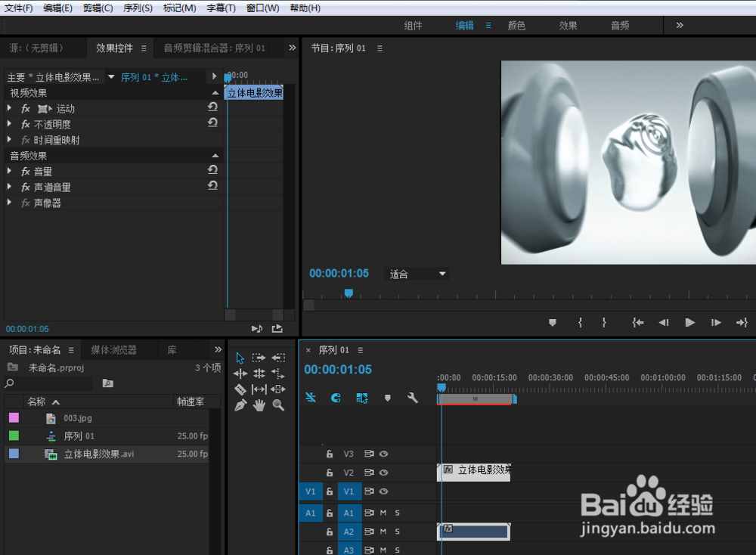
Task: Step back one frame
Action: [664, 323]
